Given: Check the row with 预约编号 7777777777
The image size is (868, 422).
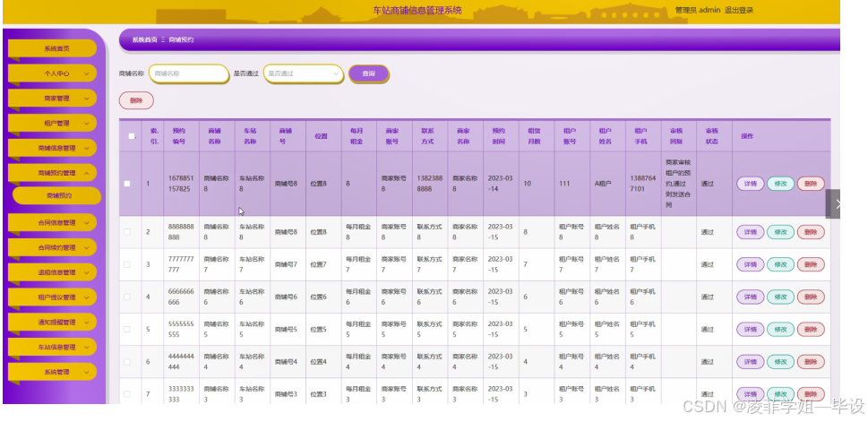Looking at the screenshot, I should [127, 264].
